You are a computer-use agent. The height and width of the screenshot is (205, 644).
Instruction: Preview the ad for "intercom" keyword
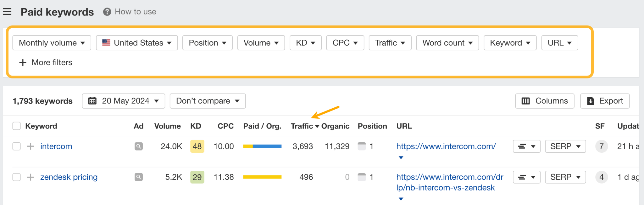(x=138, y=146)
